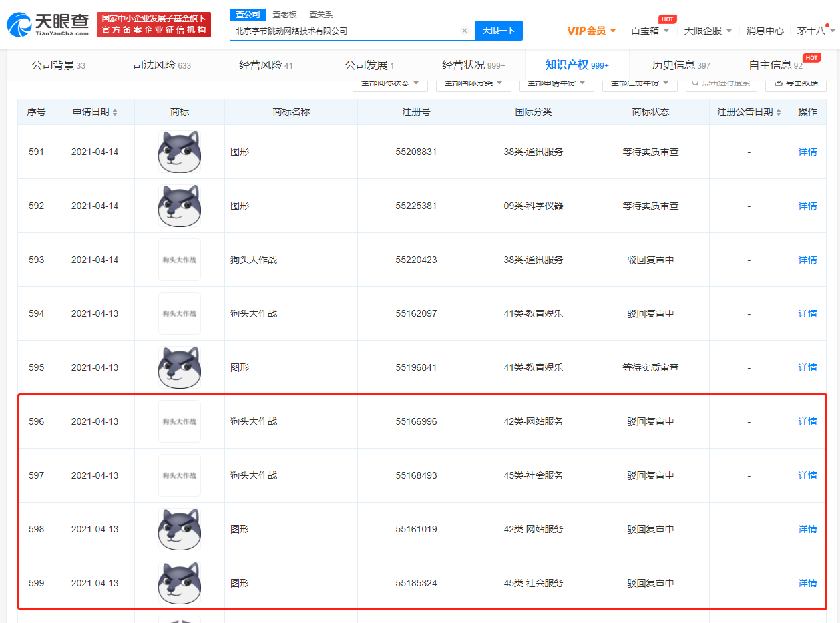The height and width of the screenshot is (623, 840).
Task: Click 图形 name in row 591
Action: [x=240, y=152]
